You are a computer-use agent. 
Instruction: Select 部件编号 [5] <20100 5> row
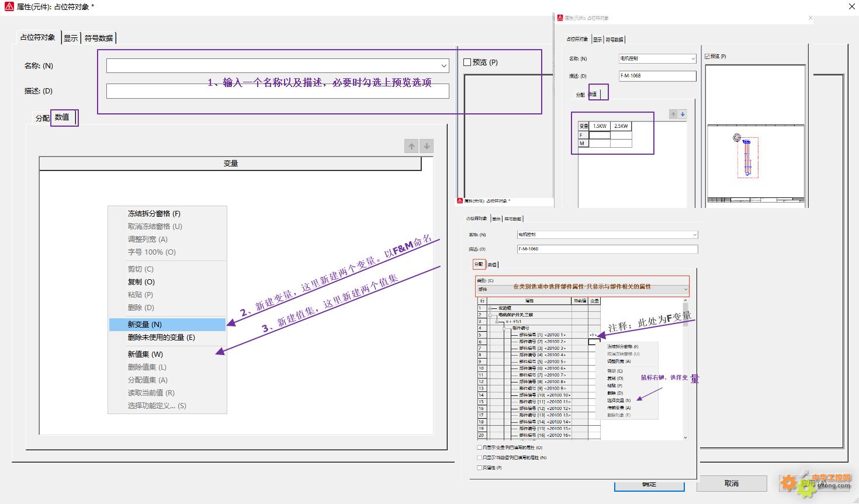tap(542, 362)
